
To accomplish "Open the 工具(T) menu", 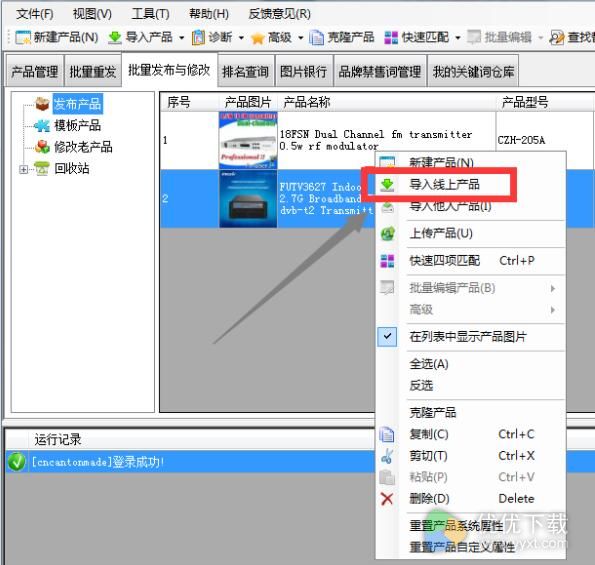I will point(150,14).
